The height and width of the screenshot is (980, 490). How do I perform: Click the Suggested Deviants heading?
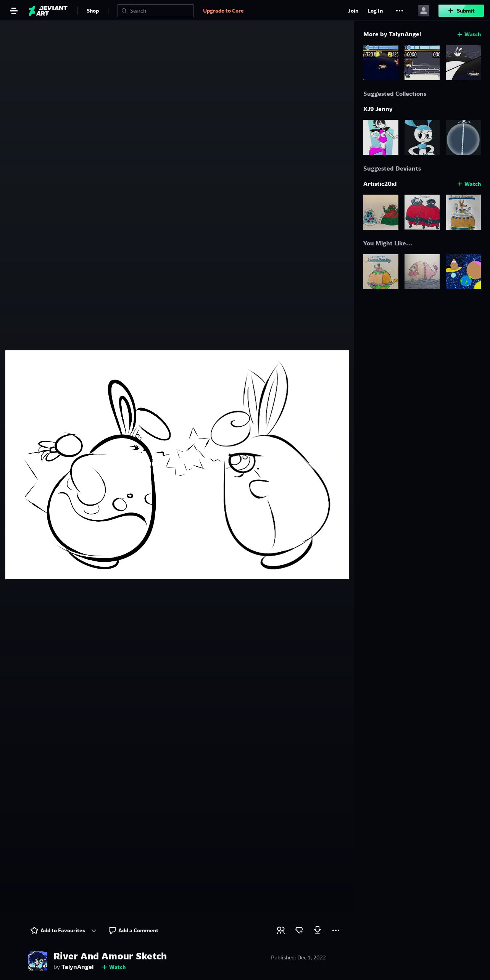[392, 168]
